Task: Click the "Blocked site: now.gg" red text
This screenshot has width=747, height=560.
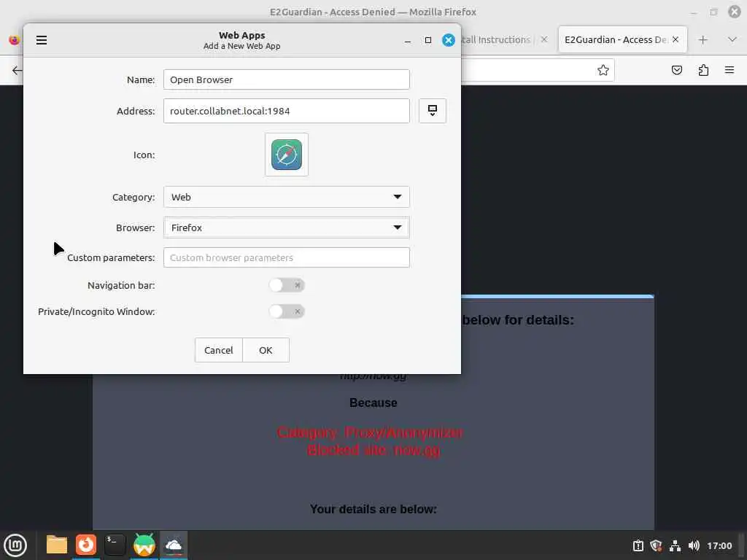Action: (x=373, y=450)
